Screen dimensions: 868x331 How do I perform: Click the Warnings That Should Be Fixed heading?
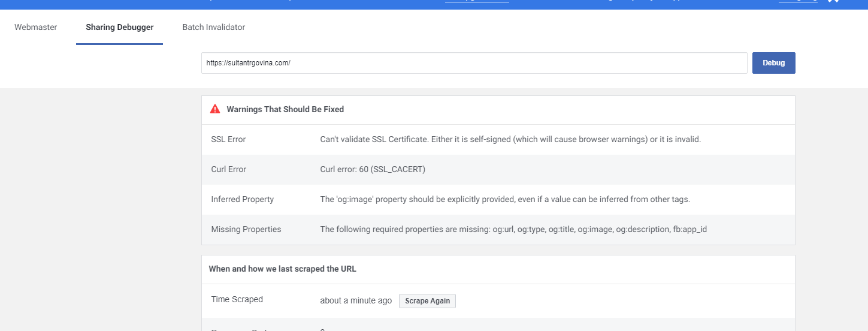click(x=285, y=110)
